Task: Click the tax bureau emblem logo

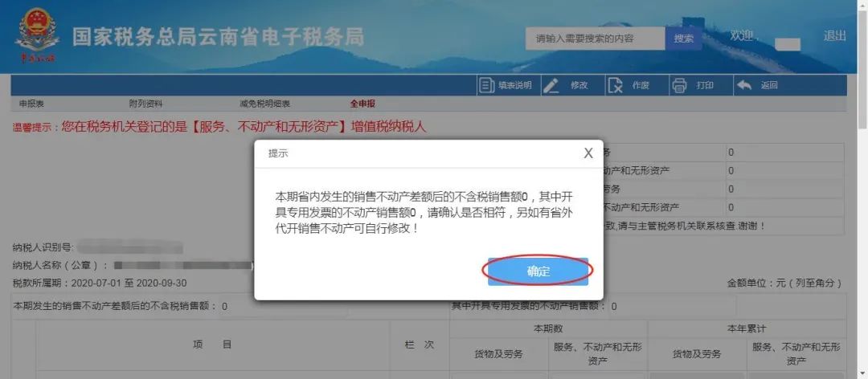Action: point(36,36)
